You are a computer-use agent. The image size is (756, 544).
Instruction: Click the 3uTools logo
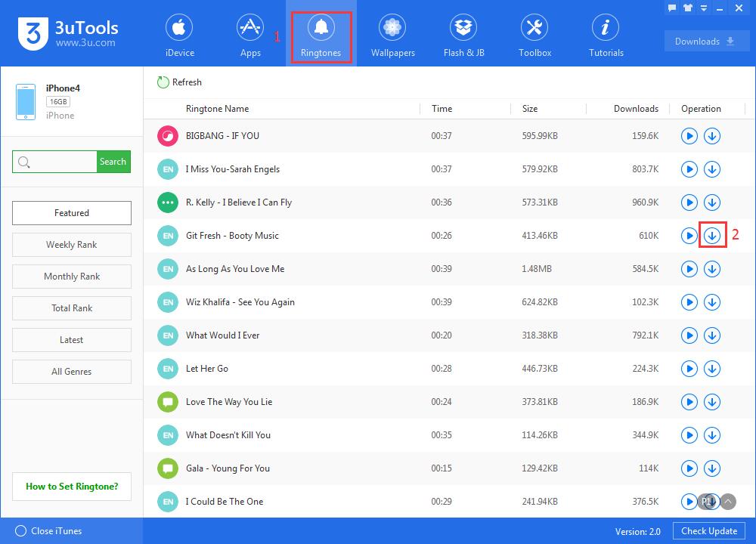(69, 34)
